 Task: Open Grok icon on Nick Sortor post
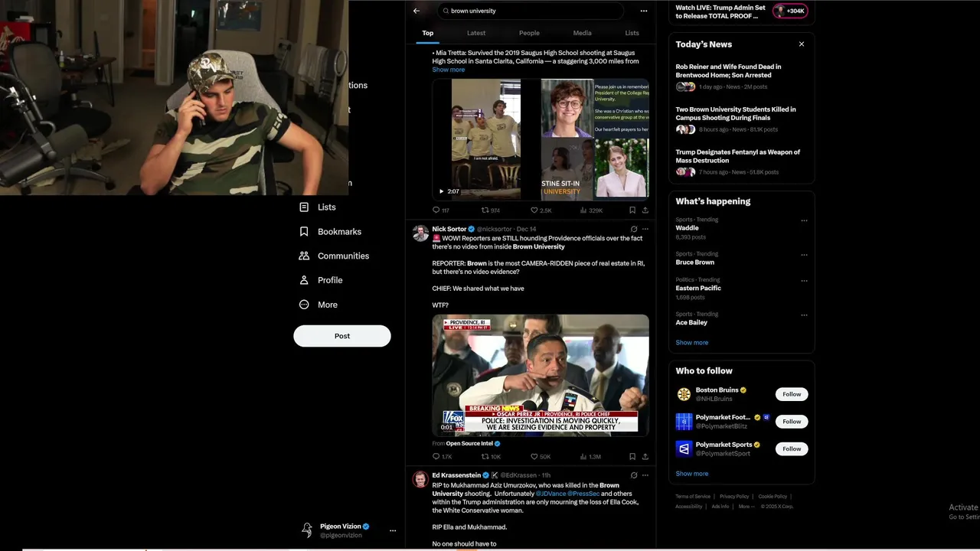pos(634,229)
